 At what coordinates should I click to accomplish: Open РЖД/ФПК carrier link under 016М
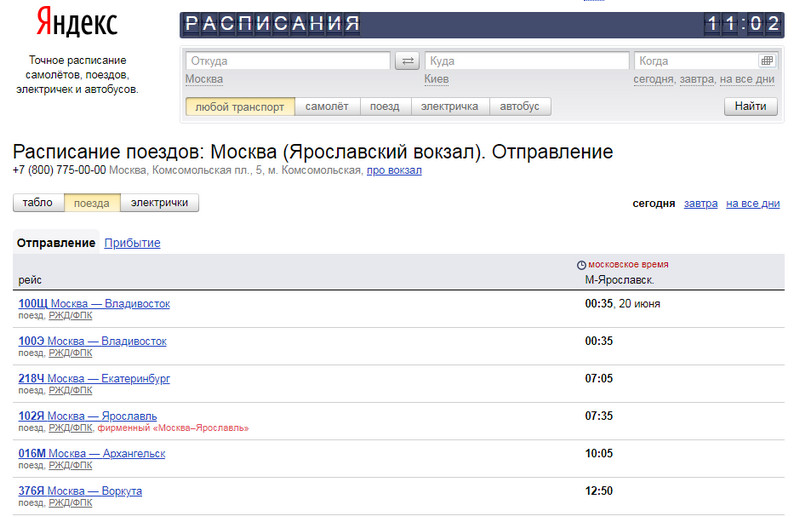pyautogui.click(x=70, y=465)
